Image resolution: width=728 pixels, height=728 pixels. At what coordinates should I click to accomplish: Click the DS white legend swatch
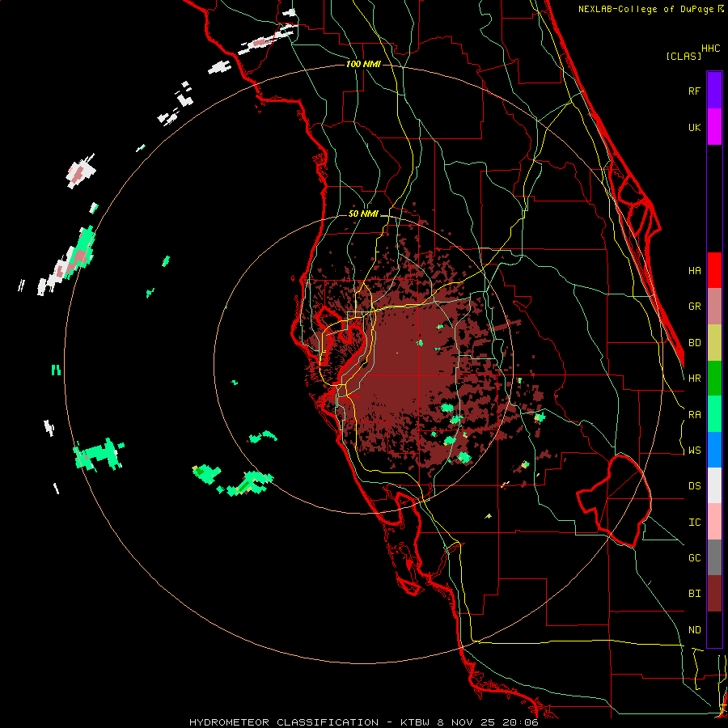click(714, 485)
